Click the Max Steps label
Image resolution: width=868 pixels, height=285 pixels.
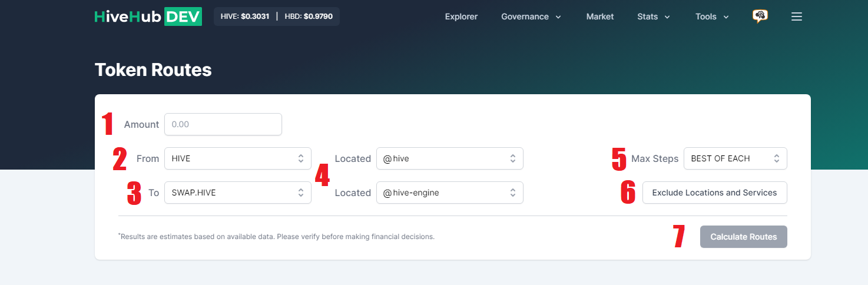(x=655, y=158)
